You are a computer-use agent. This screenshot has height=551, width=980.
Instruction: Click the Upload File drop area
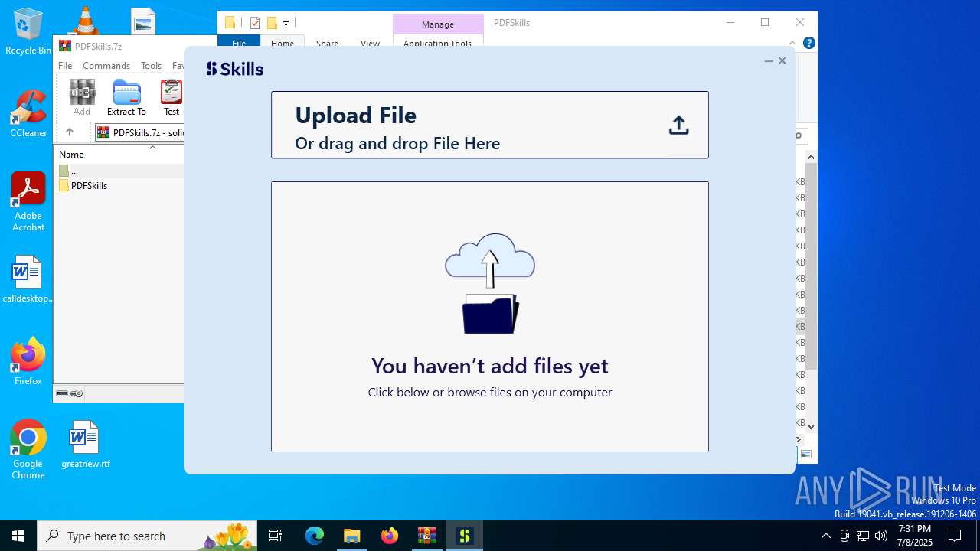click(x=490, y=125)
